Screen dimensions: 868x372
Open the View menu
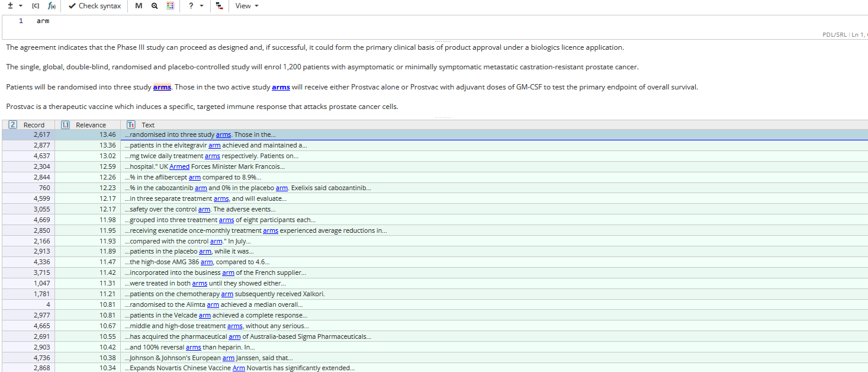[x=246, y=6]
